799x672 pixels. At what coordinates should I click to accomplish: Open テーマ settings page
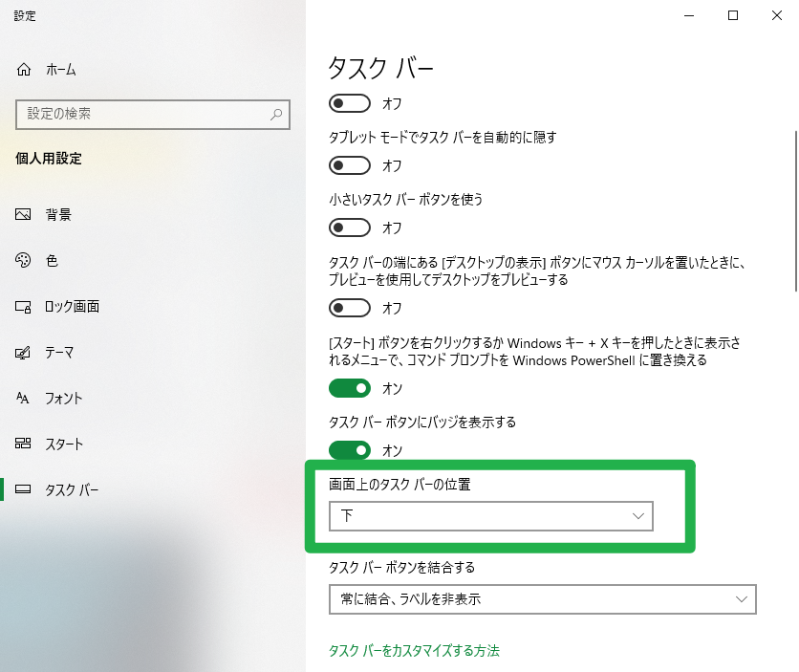pyautogui.click(x=59, y=352)
